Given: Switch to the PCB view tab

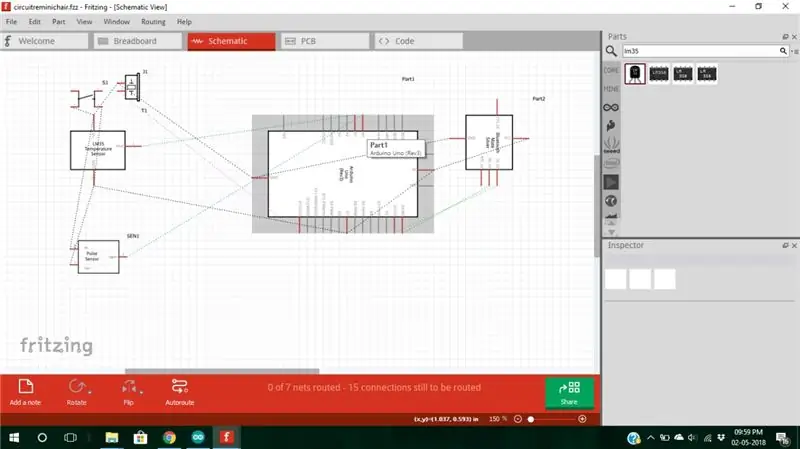Looking at the screenshot, I should (x=325, y=41).
